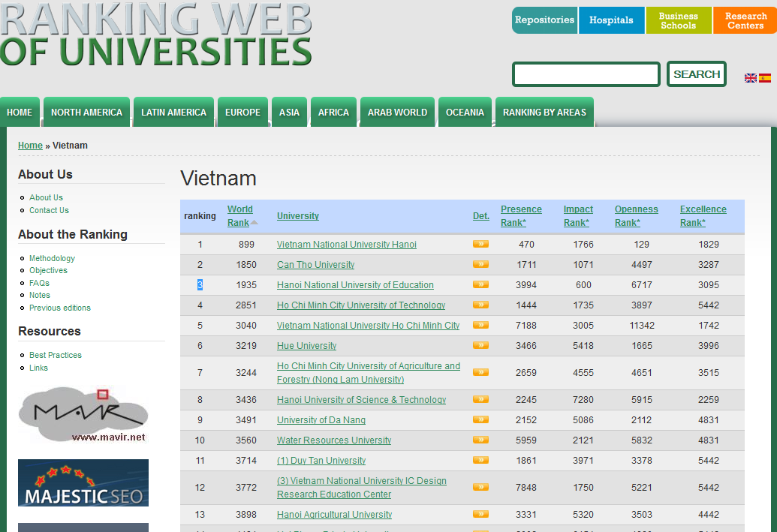777x532 pixels.
Task: Open ASIA menu item
Action: click(x=289, y=113)
